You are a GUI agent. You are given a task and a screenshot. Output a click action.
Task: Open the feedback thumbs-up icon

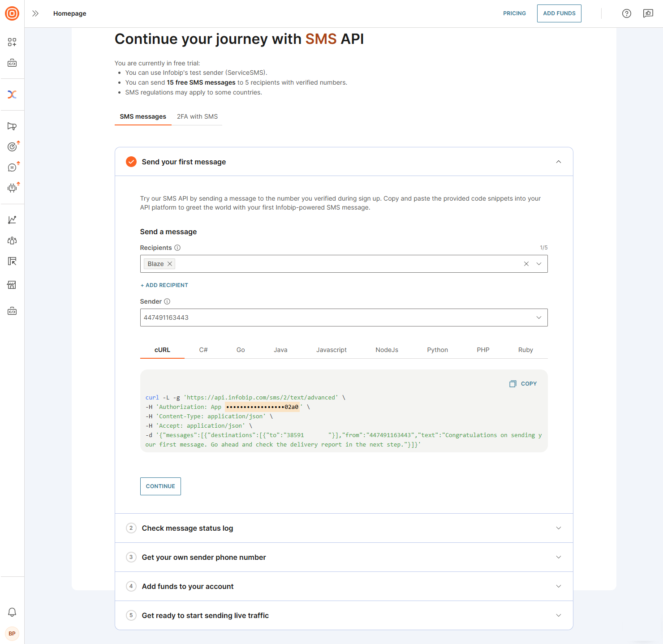pos(648,13)
